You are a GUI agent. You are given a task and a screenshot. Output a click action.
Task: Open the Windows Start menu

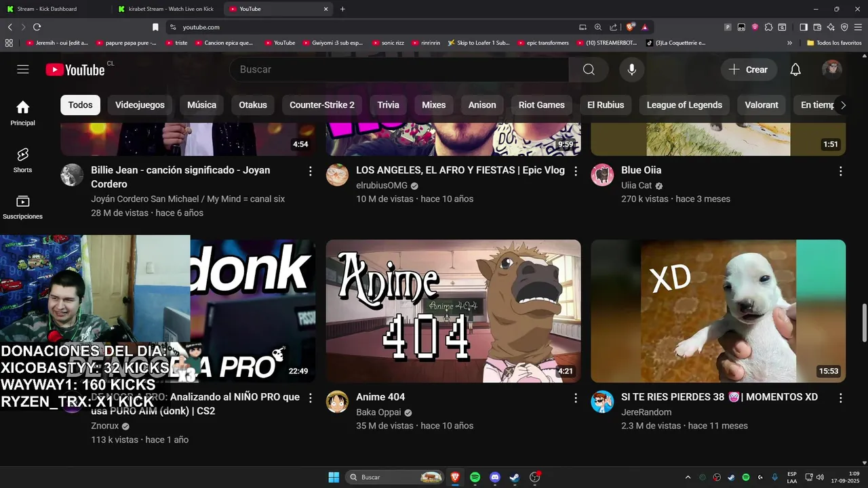(x=334, y=477)
